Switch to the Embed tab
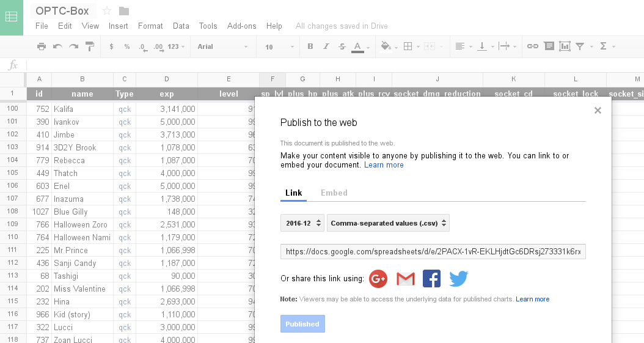 click(x=334, y=193)
